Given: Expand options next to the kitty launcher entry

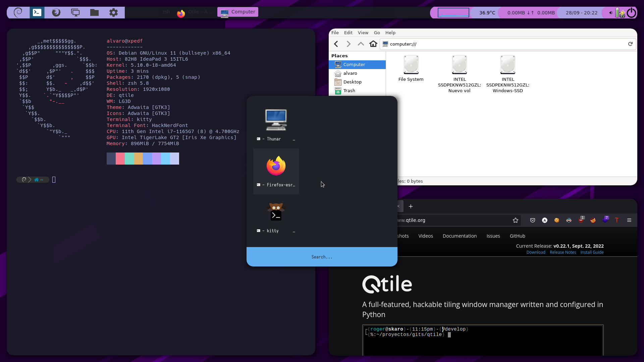Looking at the screenshot, I should pyautogui.click(x=294, y=231).
